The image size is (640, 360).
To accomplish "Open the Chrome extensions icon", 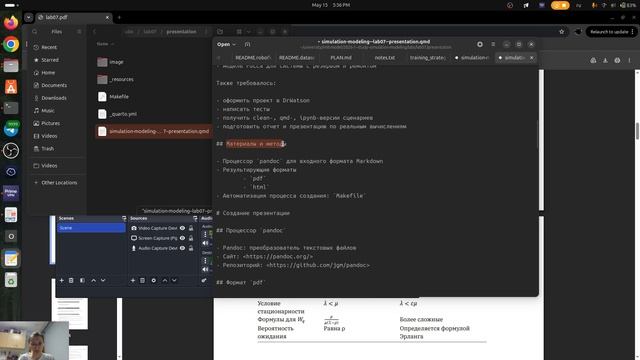I will pos(578,32).
